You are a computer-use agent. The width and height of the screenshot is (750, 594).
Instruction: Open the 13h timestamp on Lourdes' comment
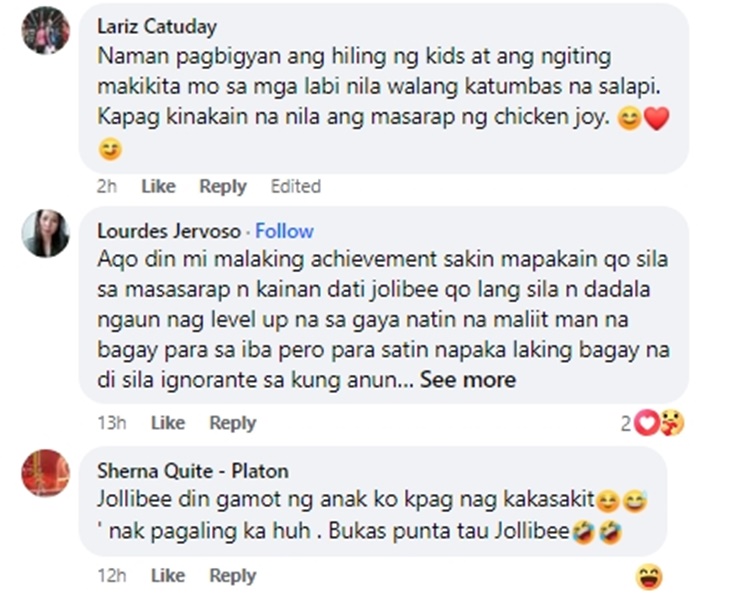pos(110,423)
